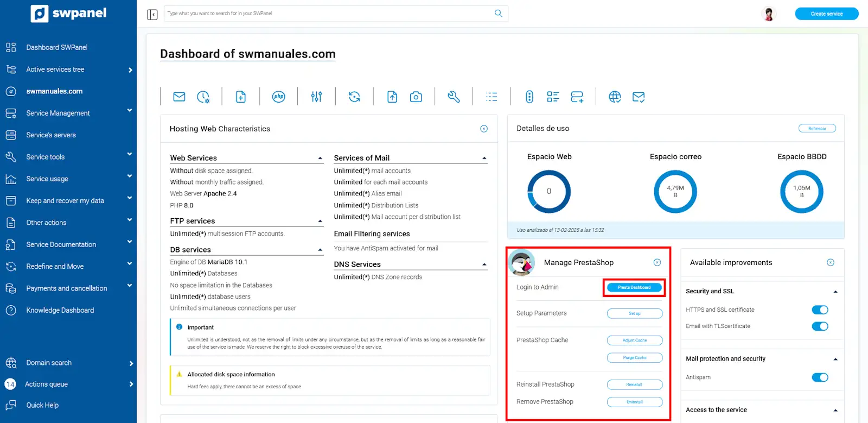This screenshot has height=423, width=868.
Task: Expand Keep and recover my data menu
Action: (x=130, y=198)
